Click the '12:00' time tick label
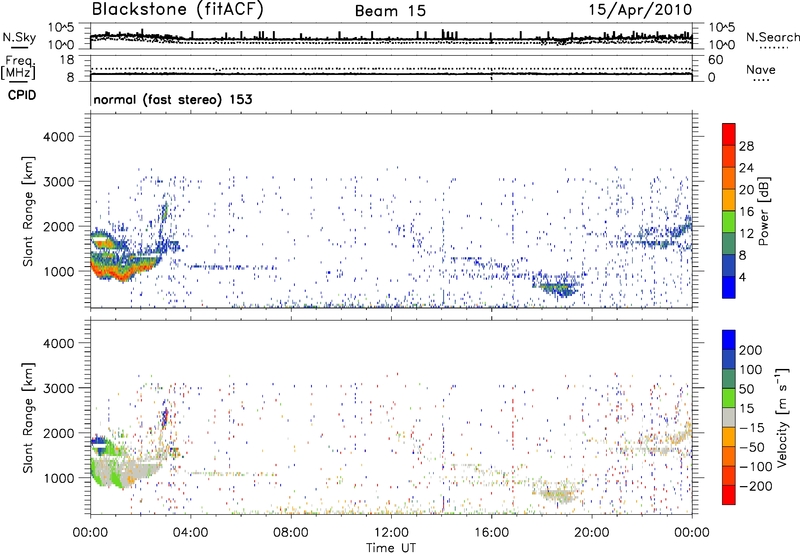800x554 pixels. coord(391,533)
